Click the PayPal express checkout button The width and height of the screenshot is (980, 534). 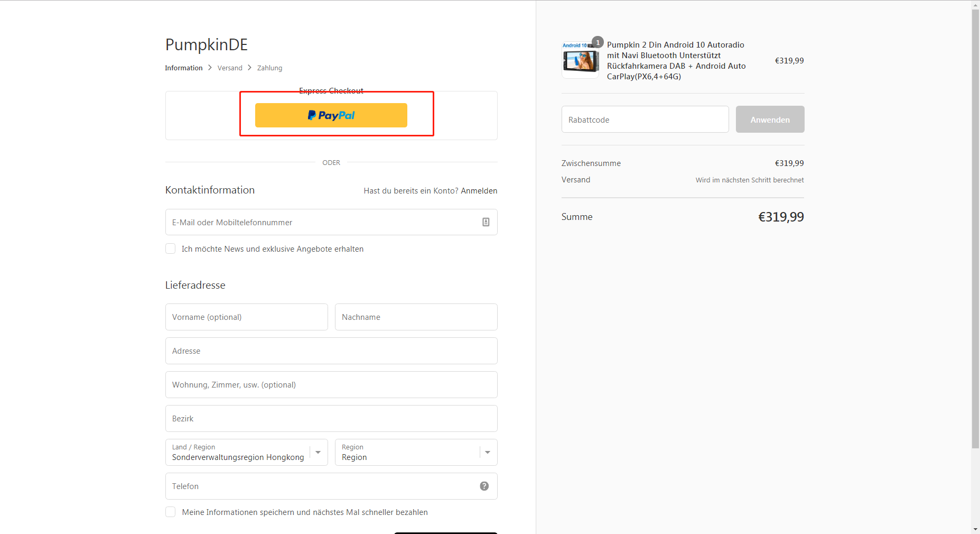pos(331,115)
